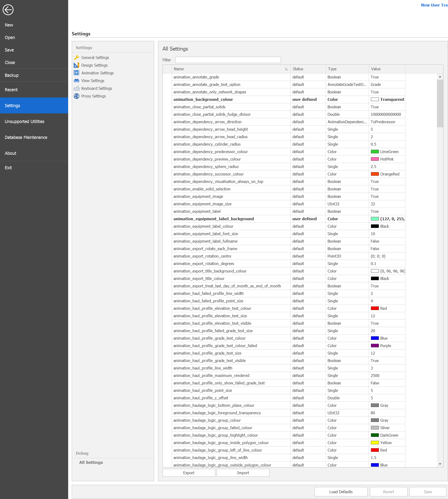Select the Keyboard Settings keyboard icon
Image resolution: width=448 pixels, height=499 pixels.
(x=77, y=88)
